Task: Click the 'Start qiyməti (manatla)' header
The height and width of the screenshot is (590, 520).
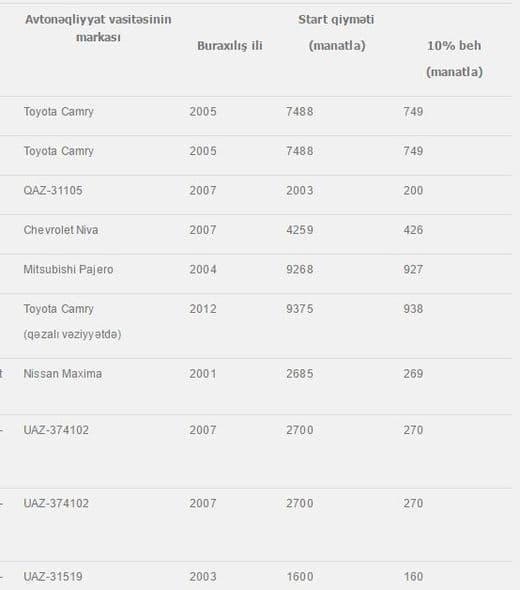Action: [x=336, y=33]
